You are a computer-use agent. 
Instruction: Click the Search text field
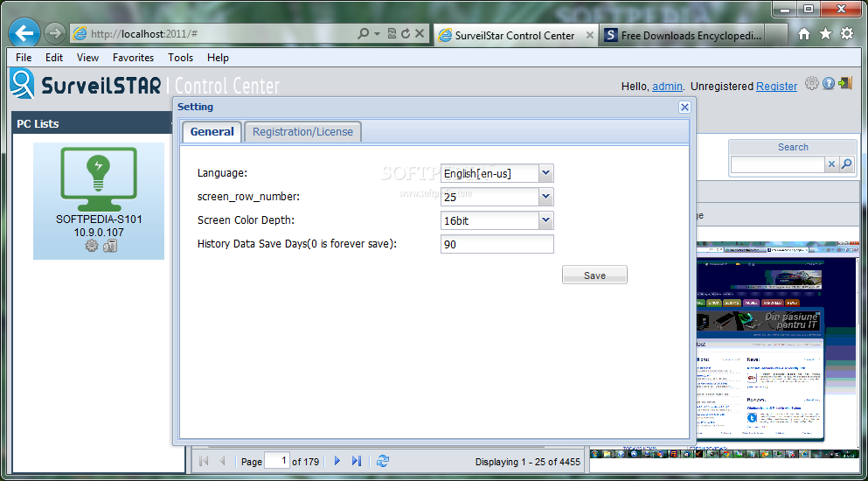pyautogui.click(x=778, y=164)
